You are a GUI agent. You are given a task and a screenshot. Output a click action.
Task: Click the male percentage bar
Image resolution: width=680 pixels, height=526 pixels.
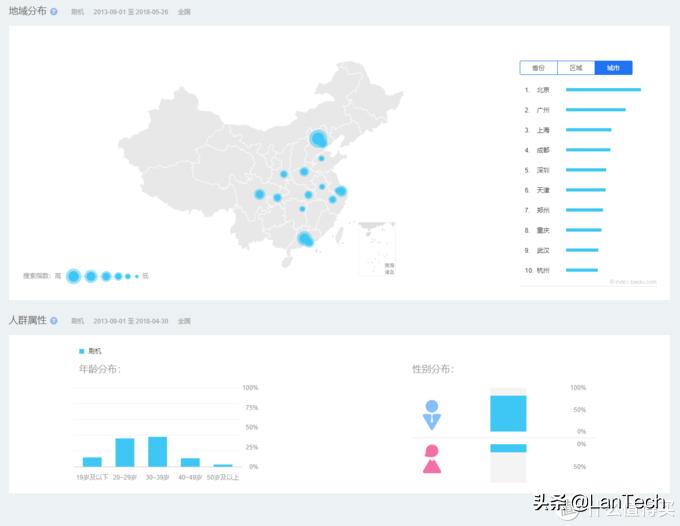pyautogui.click(x=508, y=413)
